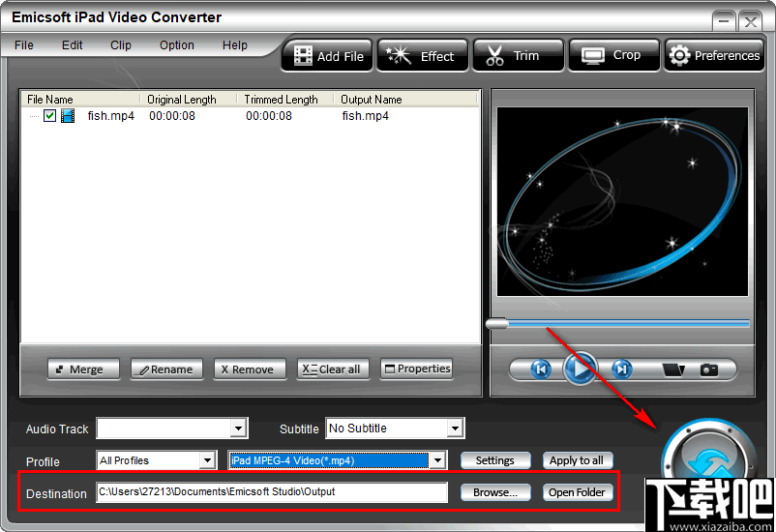Image resolution: width=776 pixels, height=532 pixels.
Task: Open the All Profiles category dropdown
Action: click(207, 460)
